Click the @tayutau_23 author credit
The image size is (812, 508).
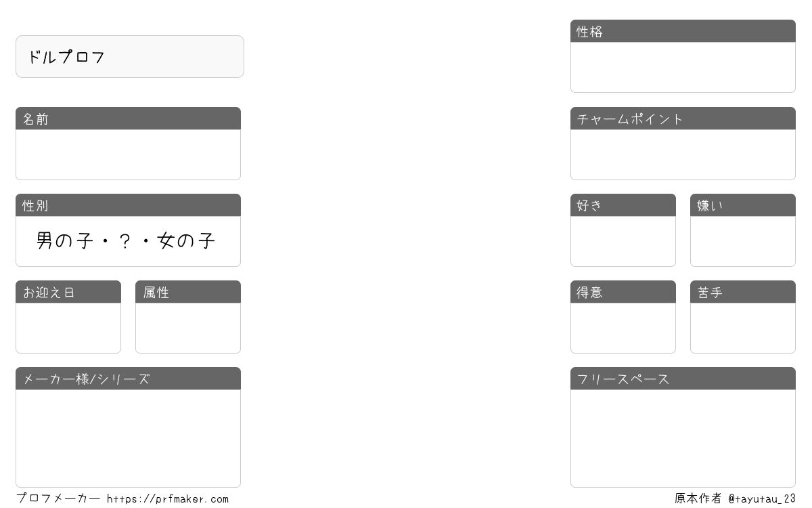[x=762, y=499]
